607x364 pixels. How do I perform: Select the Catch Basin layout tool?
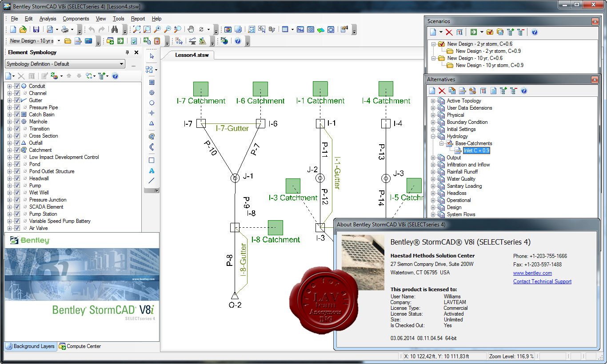(152, 82)
